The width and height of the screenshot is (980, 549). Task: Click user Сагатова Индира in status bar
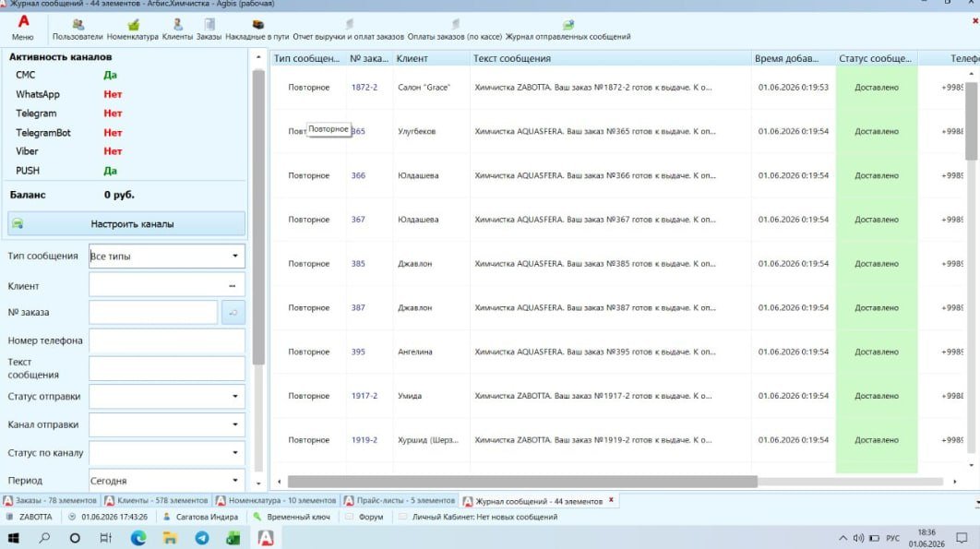(x=200, y=517)
